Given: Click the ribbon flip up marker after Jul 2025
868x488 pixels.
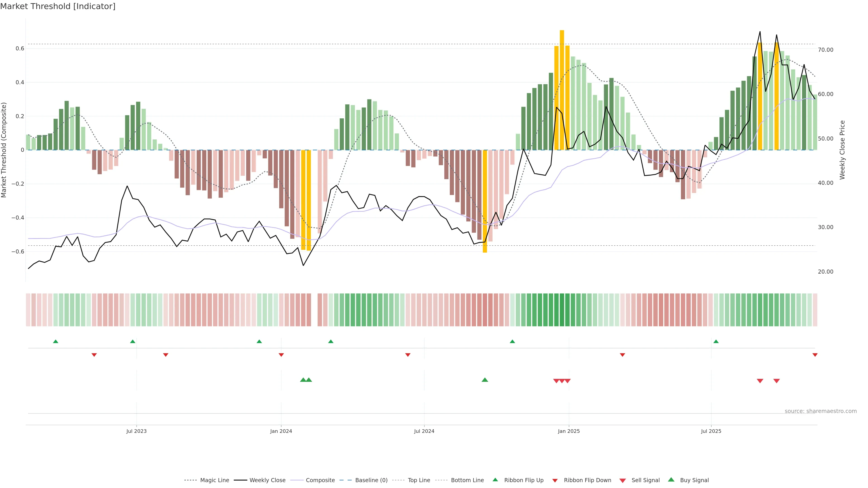Looking at the screenshot, I should [716, 342].
